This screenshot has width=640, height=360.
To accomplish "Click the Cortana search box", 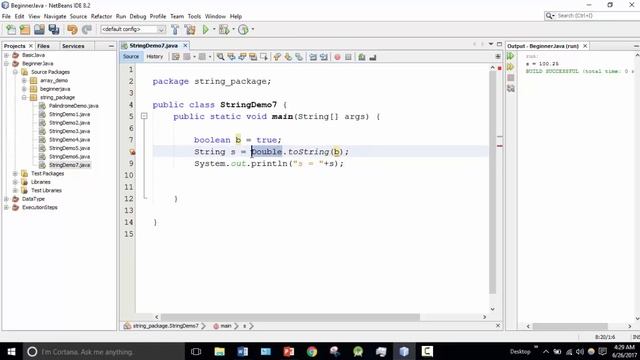I will pyautogui.click(x=104, y=351).
